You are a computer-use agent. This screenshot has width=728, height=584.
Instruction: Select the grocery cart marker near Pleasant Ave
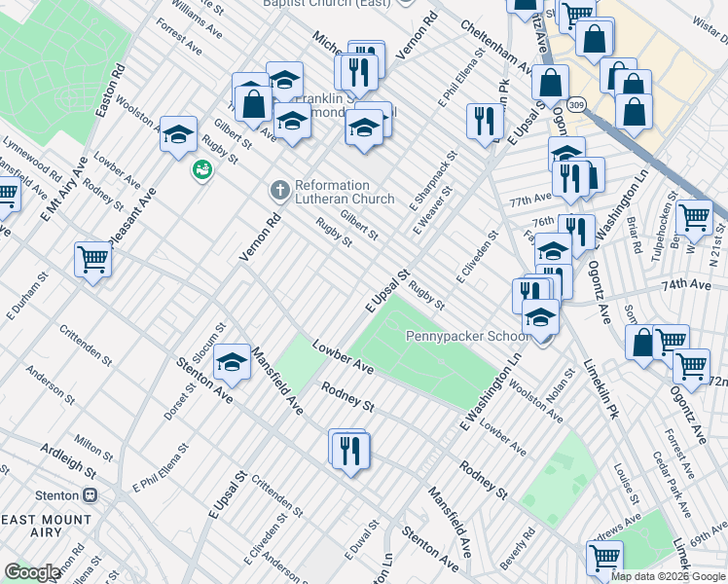click(x=92, y=261)
